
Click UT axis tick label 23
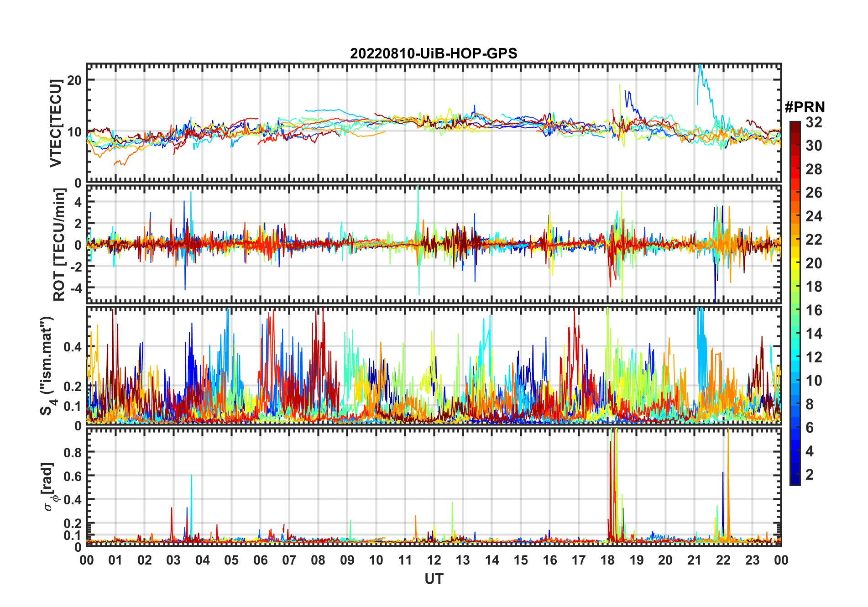pos(753,560)
